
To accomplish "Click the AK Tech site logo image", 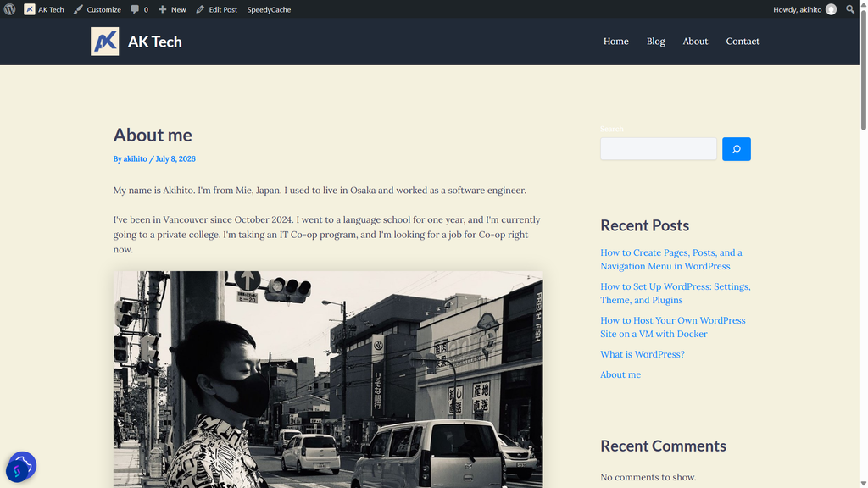I will coord(104,42).
